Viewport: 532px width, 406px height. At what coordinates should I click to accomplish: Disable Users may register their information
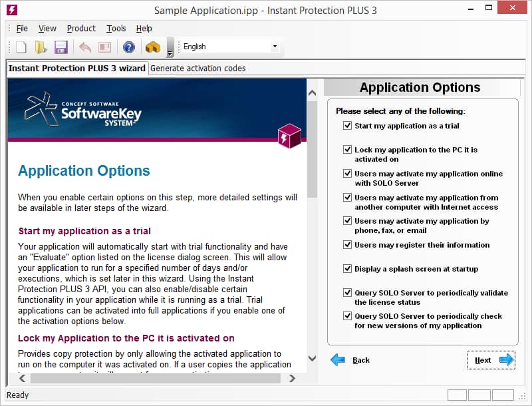tap(347, 245)
